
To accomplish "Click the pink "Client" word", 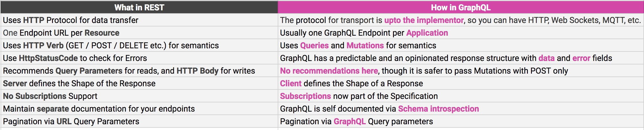I will (291, 83).
